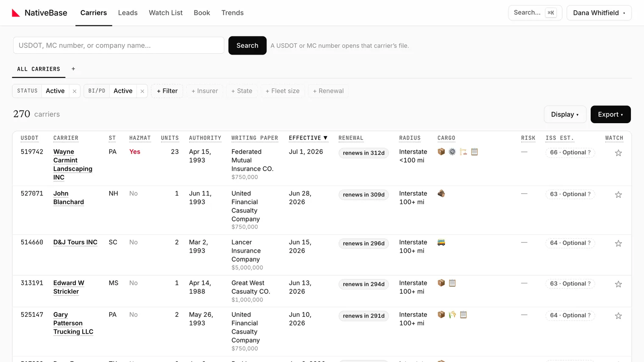Click the clipboard cargo icon for Edward W Strickler
The image size is (644, 362).
[452, 283]
